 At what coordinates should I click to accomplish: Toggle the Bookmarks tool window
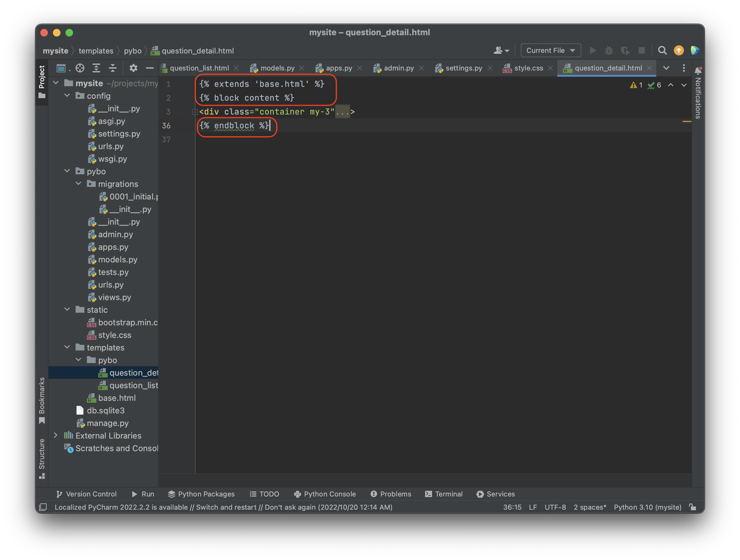42,400
